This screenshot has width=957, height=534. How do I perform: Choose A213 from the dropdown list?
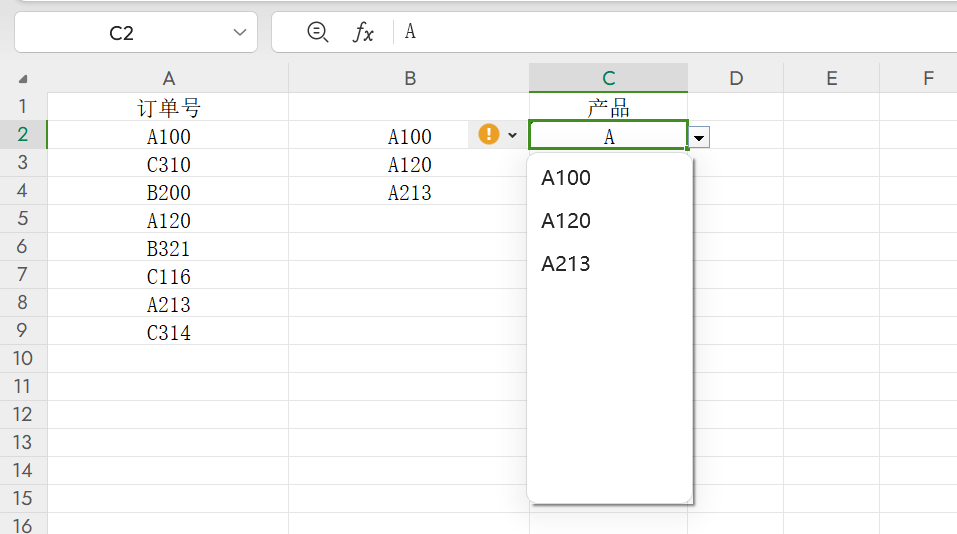[566, 264]
